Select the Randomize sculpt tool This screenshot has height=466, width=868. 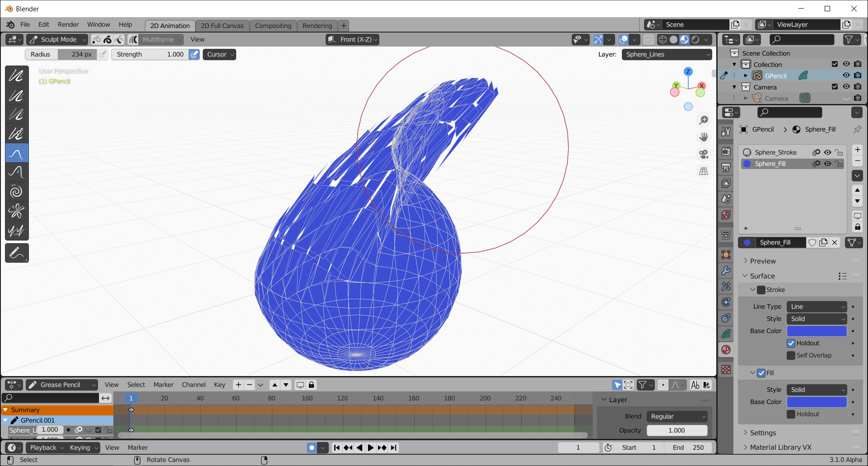pos(17,134)
